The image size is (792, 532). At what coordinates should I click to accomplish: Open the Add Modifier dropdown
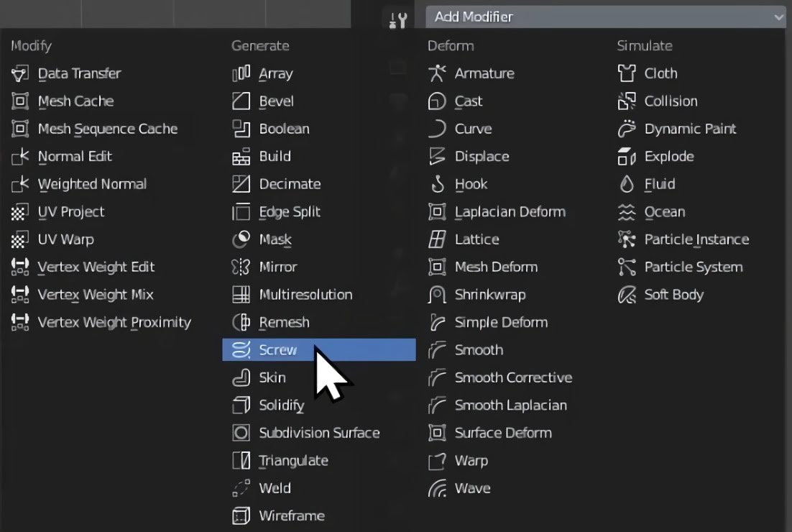point(604,17)
